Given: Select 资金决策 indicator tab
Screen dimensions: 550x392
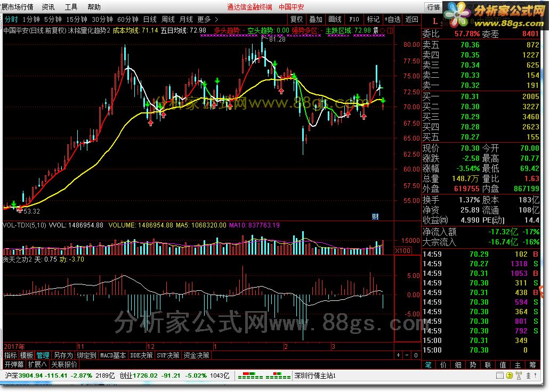Looking at the screenshot, I should pos(197,355).
